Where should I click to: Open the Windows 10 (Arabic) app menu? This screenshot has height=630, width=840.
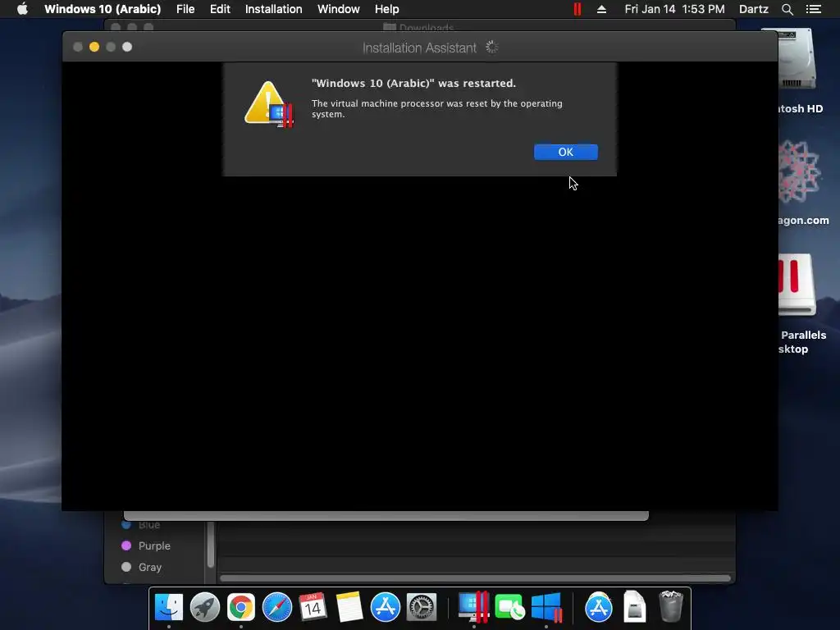pyautogui.click(x=103, y=9)
